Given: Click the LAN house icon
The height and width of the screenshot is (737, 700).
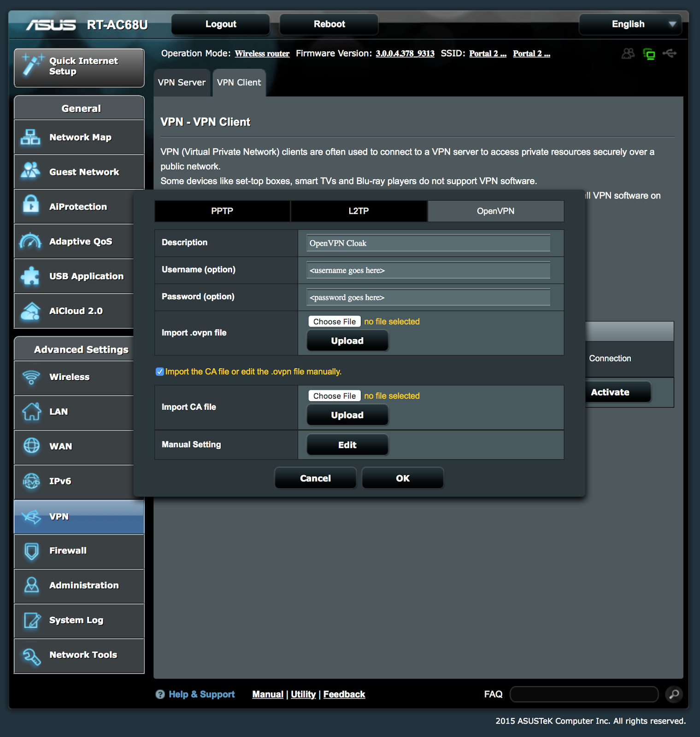Looking at the screenshot, I should click(31, 411).
